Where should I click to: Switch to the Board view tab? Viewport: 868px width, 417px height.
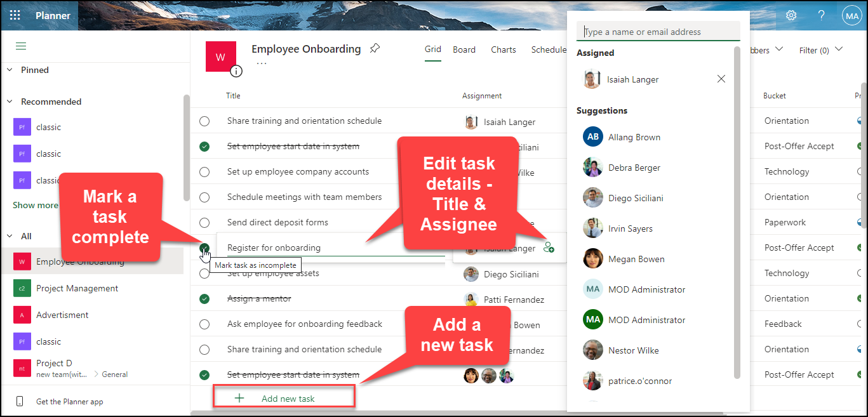click(464, 50)
